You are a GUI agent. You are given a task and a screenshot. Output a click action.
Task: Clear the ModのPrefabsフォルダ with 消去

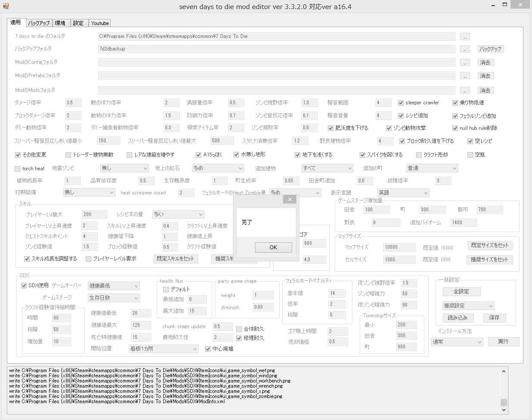485,76
